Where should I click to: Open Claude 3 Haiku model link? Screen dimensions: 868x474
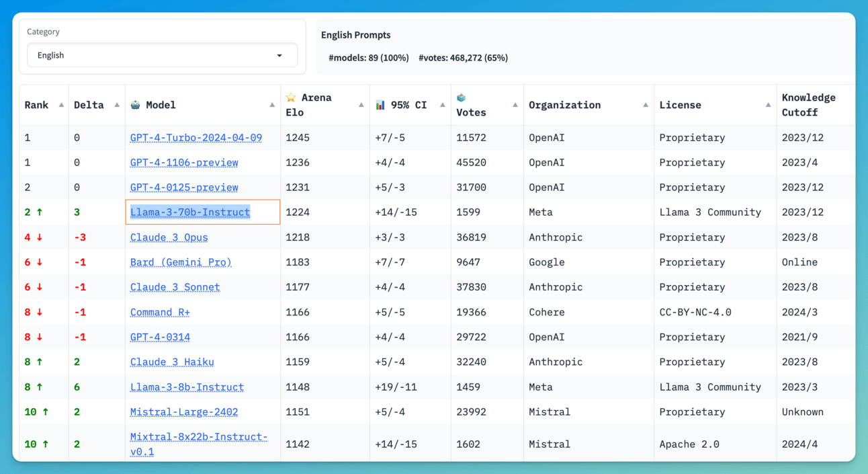(172, 362)
